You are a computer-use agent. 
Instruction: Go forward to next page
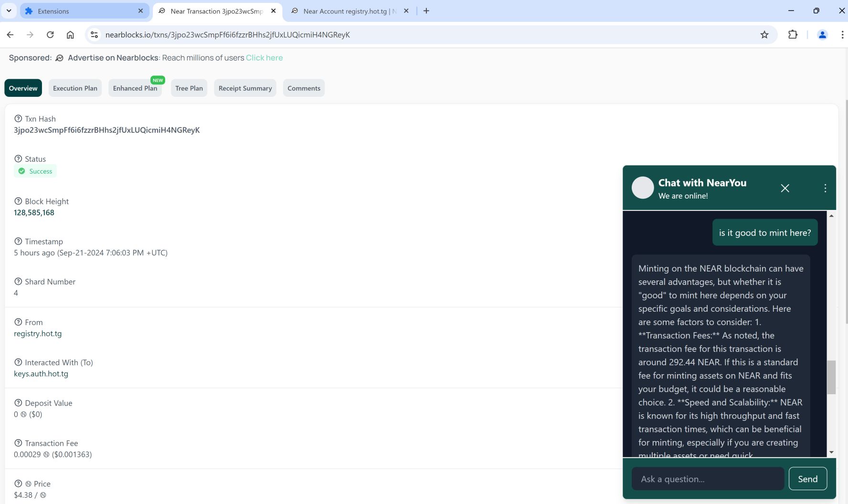(x=30, y=35)
